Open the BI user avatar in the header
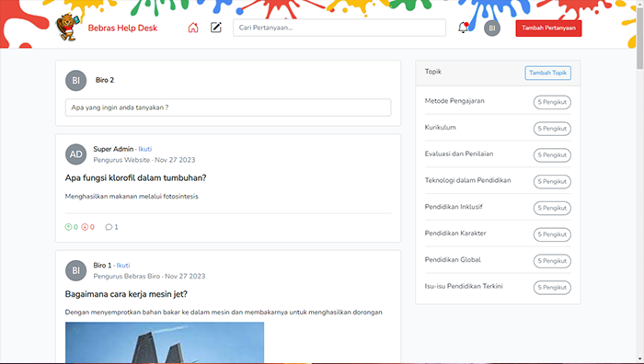The height and width of the screenshot is (364, 644). tap(492, 28)
